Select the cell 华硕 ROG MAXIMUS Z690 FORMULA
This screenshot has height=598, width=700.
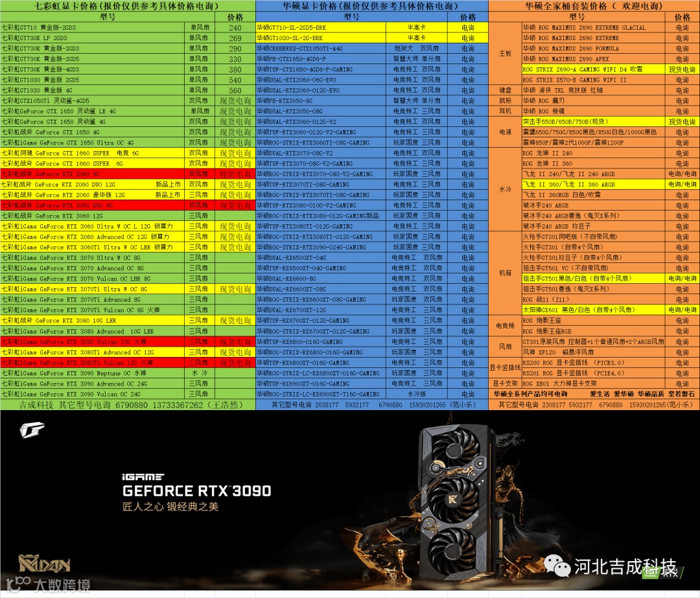click(x=593, y=49)
